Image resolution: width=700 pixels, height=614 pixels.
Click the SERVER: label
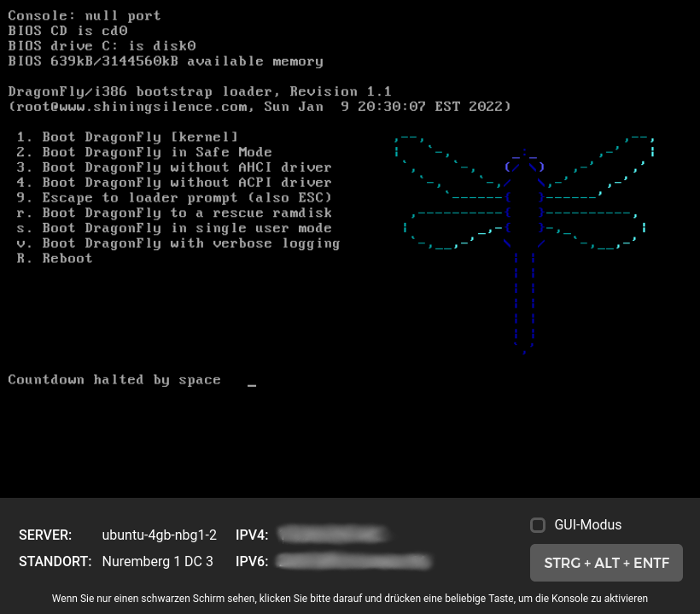(x=45, y=535)
